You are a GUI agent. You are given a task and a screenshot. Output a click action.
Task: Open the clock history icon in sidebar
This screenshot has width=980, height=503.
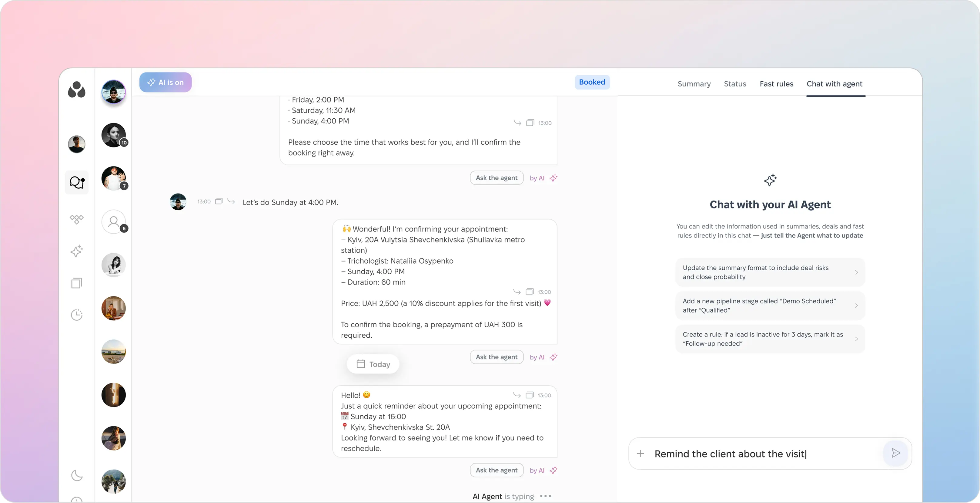pyautogui.click(x=77, y=315)
